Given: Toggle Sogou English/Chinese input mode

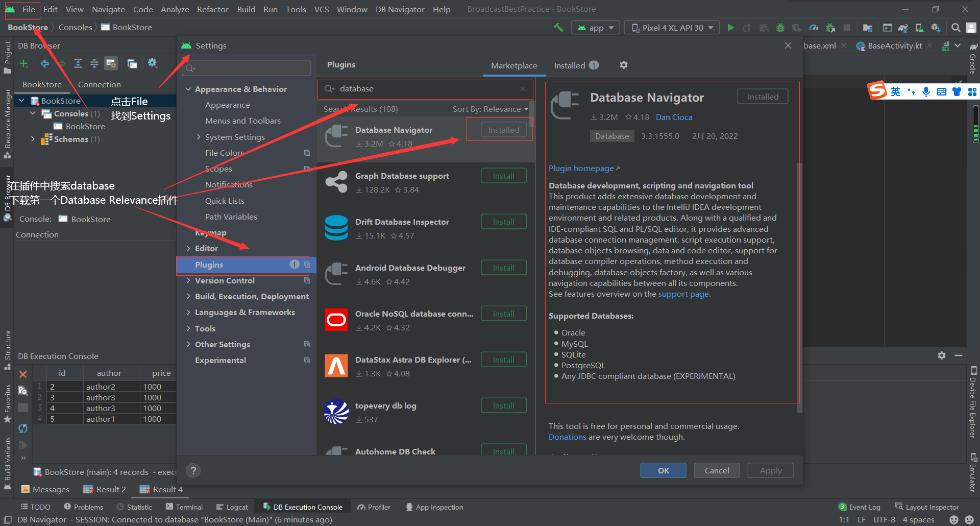Looking at the screenshot, I should 896,91.
